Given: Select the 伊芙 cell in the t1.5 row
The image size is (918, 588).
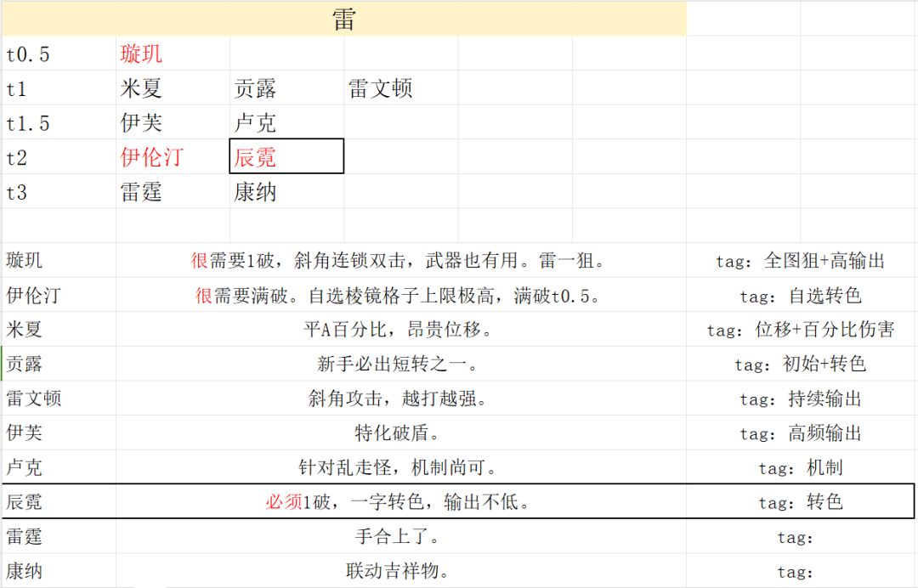Looking at the screenshot, I should point(173,123).
